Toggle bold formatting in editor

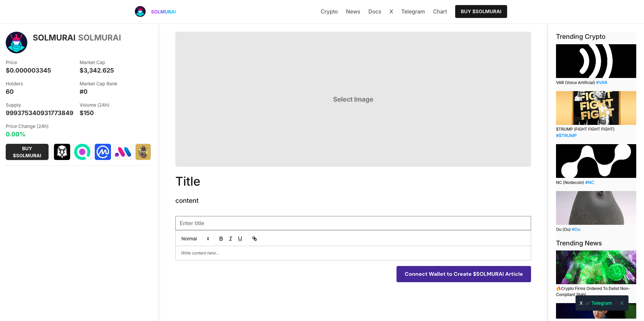pyautogui.click(x=221, y=239)
